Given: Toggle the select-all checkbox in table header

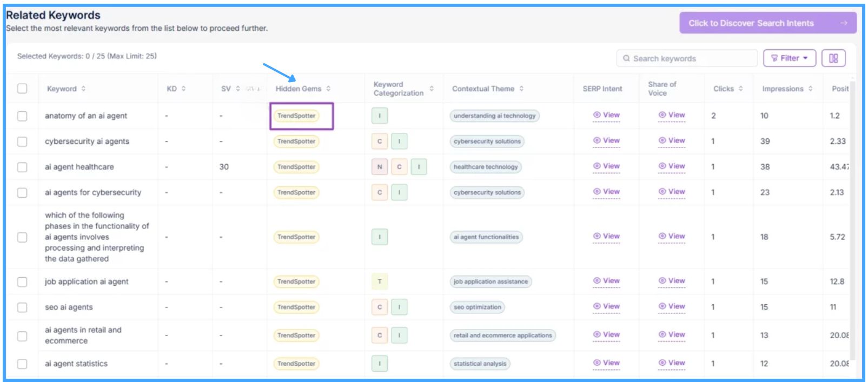Looking at the screenshot, I should pos(22,89).
